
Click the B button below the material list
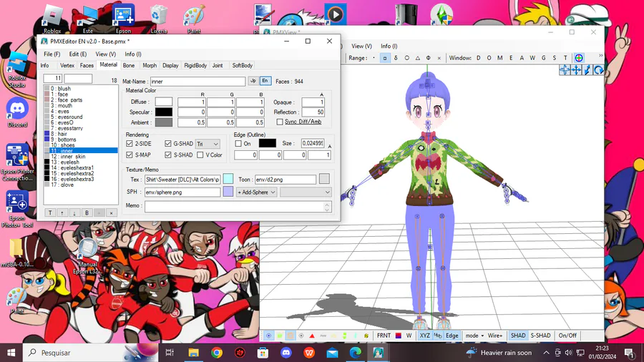87,213
